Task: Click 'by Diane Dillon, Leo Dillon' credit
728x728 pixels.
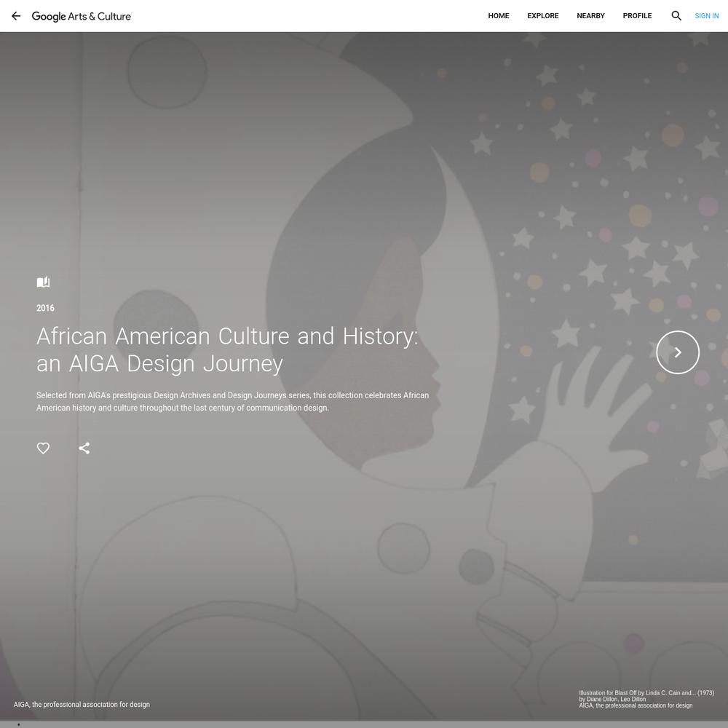Action: pyautogui.click(x=612, y=699)
